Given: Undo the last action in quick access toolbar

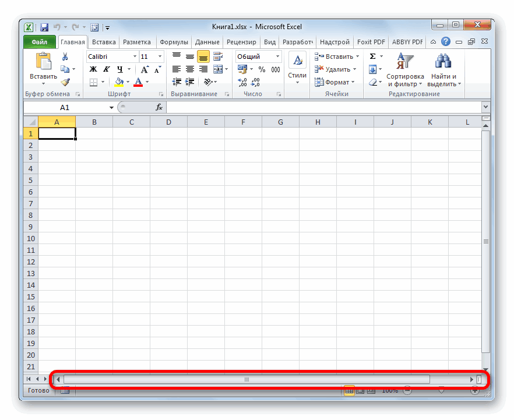Looking at the screenshot, I should point(57,27).
